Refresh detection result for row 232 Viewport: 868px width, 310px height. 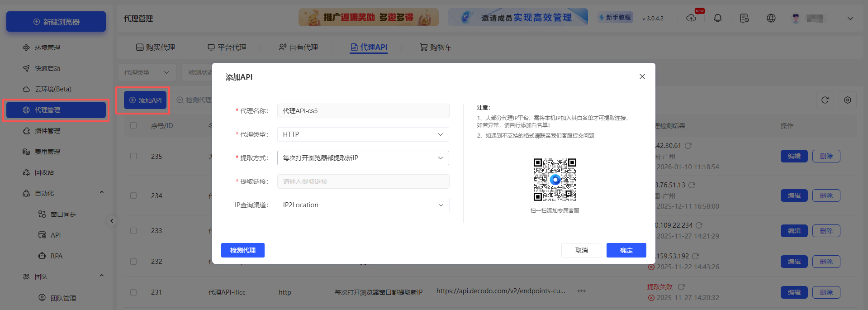696,256
